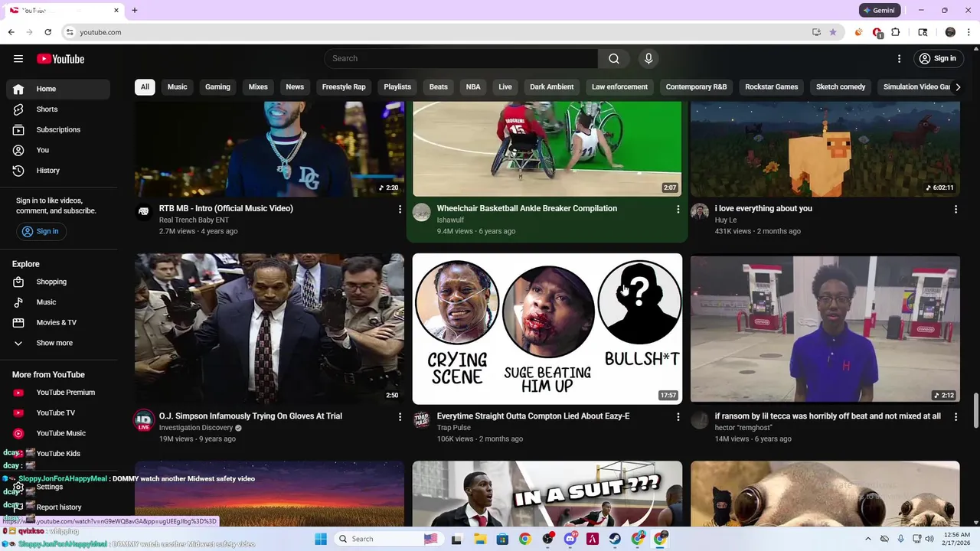Screen dimensions: 980x551
Task: Open File Explorer from taskbar
Action: [480, 539]
